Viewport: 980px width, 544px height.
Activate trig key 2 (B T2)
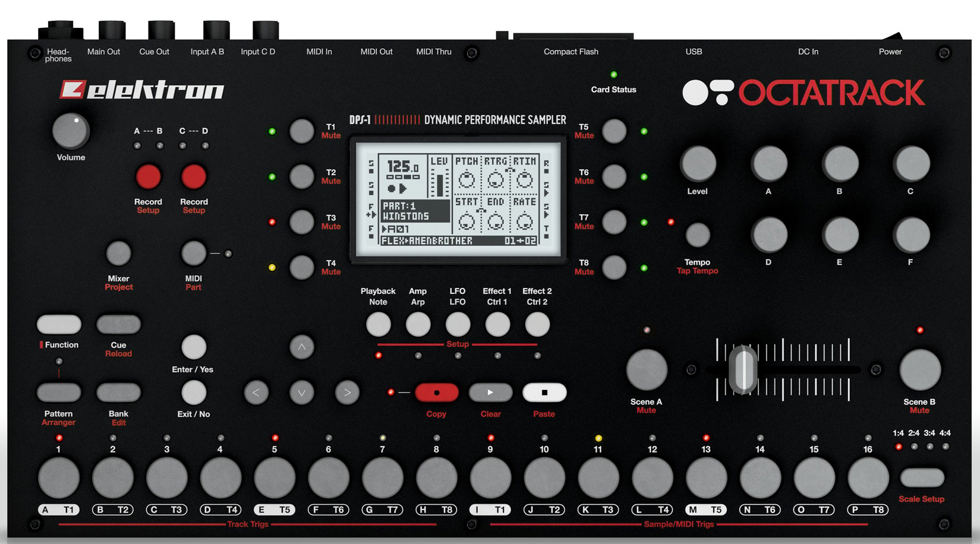(113, 477)
